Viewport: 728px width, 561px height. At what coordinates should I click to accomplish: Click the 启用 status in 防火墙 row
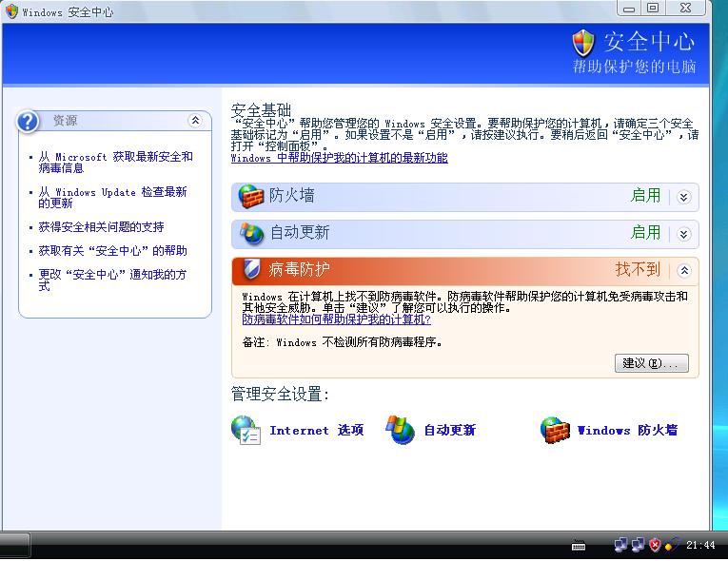pos(645,195)
